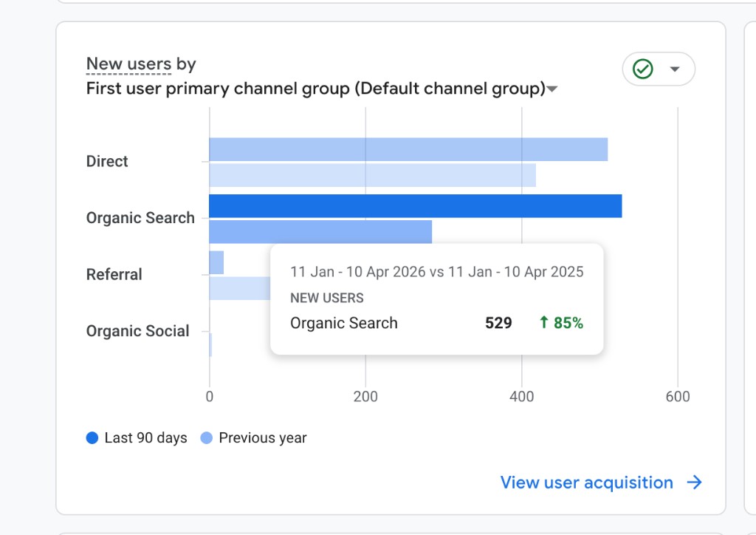Click x-axis label '0'
This screenshot has width=756, height=535.
(x=209, y=397)
